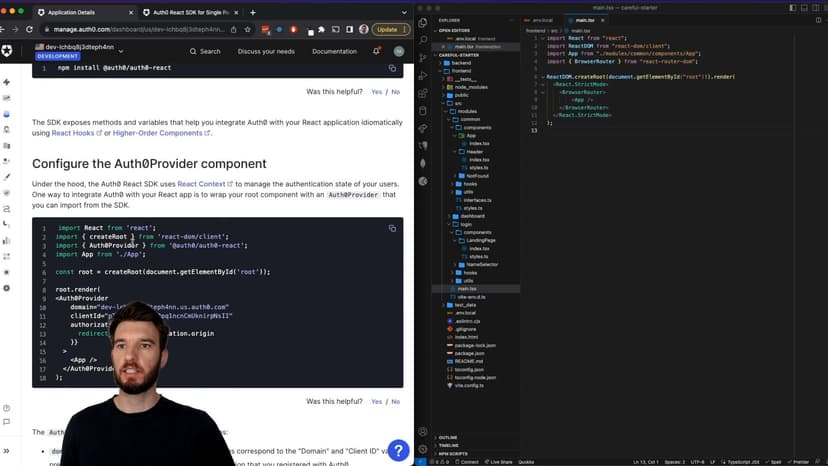This screenshot has height=466, width=828.
Task: Expand the backend folder in Explorer
Action: [462, 62]
